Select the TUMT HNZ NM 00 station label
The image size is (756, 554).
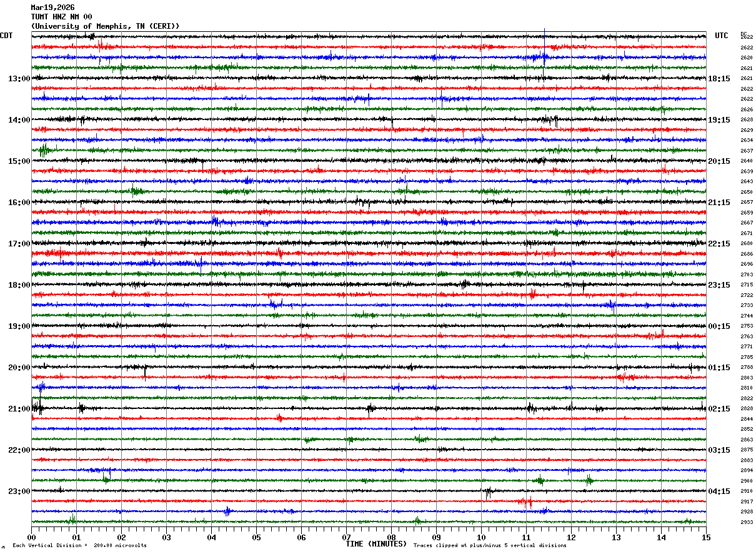[x=61, y=17]
